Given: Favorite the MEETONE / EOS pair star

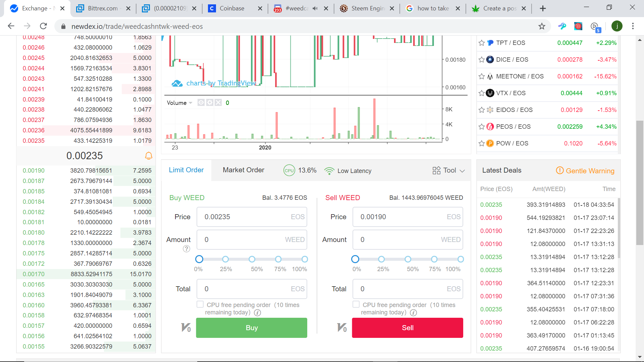Looking at the screenshot, I should coord(482,76).
